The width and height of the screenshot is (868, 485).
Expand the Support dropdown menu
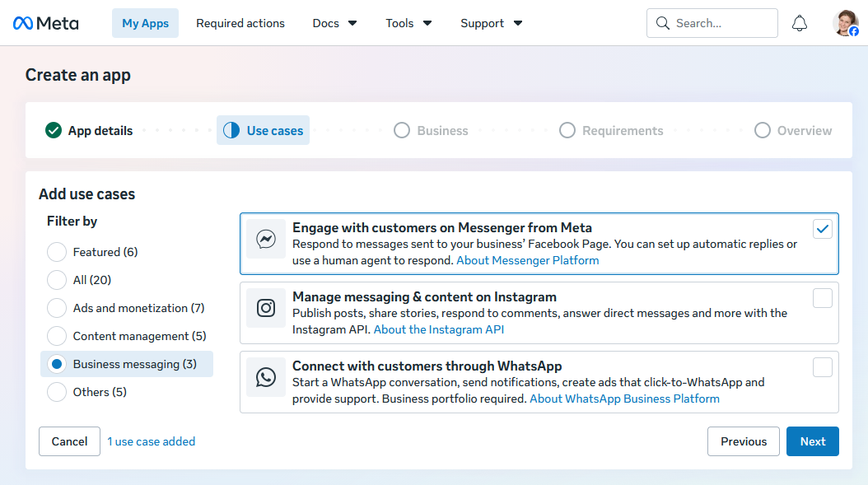click(491, 23)
